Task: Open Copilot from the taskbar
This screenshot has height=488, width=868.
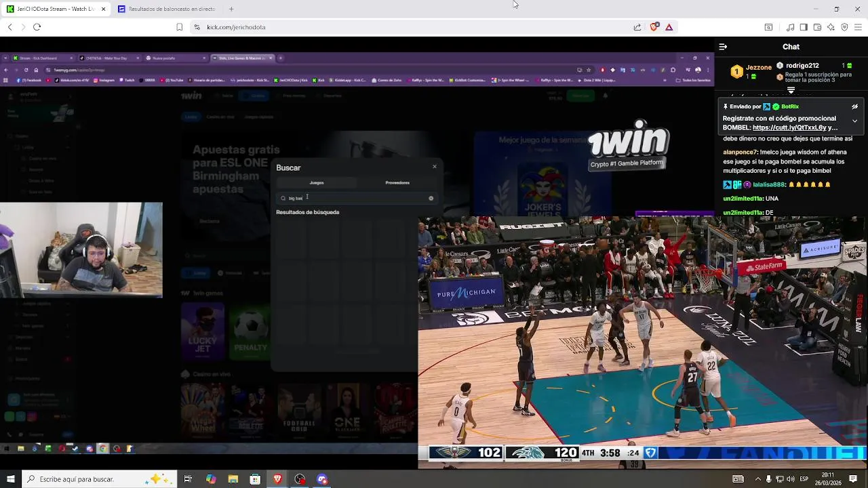Action: (211, 479)
